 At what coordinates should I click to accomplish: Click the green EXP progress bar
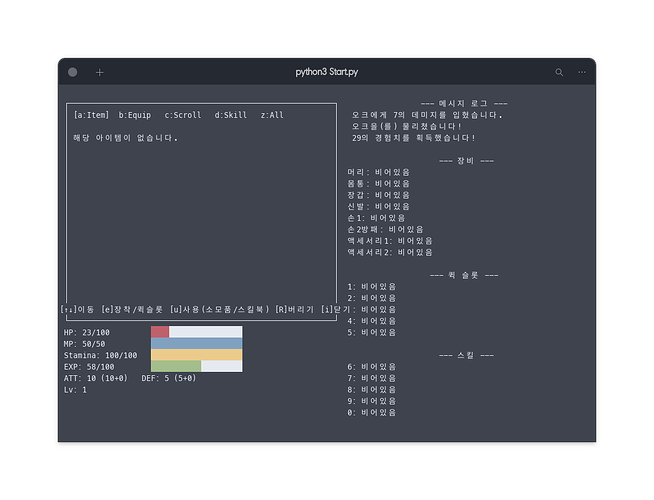coord(176,367)
